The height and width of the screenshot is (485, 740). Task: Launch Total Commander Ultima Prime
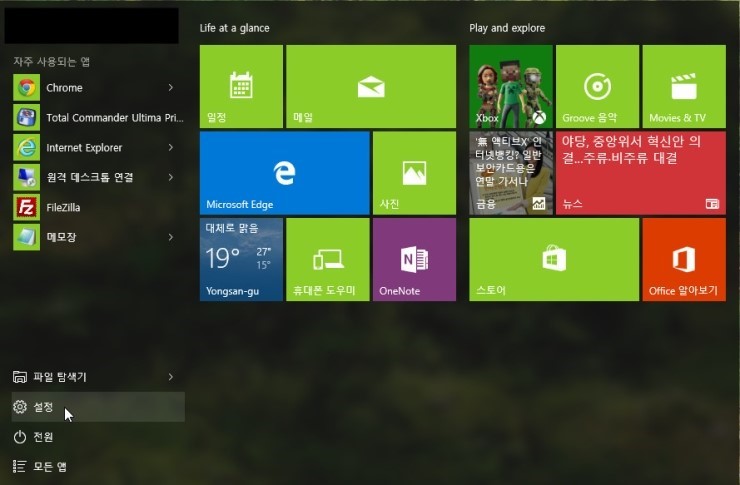pos(26,118)
